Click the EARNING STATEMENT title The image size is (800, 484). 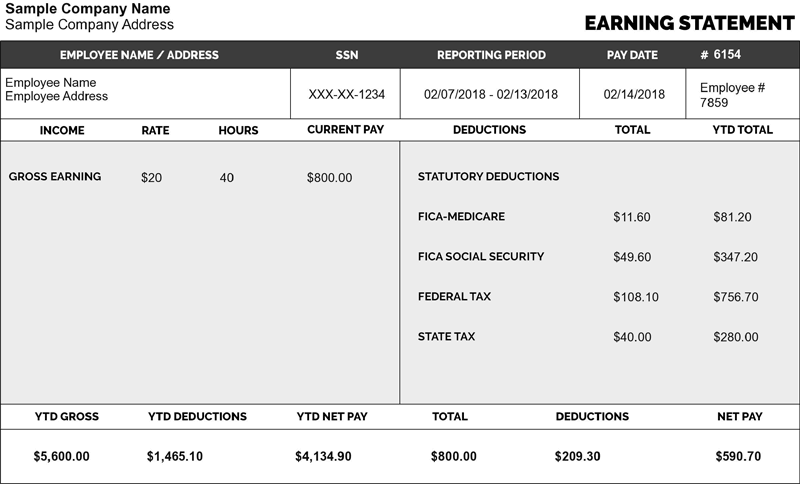[x=688, y=22]
